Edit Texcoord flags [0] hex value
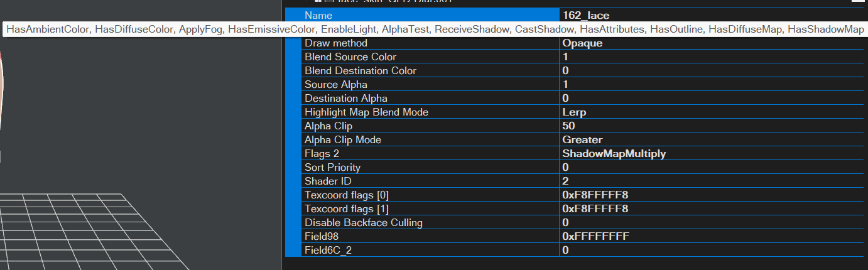Image resolution: width=868 pixels, height=270 pixels. pyautogui.click(x=713, y=195)
